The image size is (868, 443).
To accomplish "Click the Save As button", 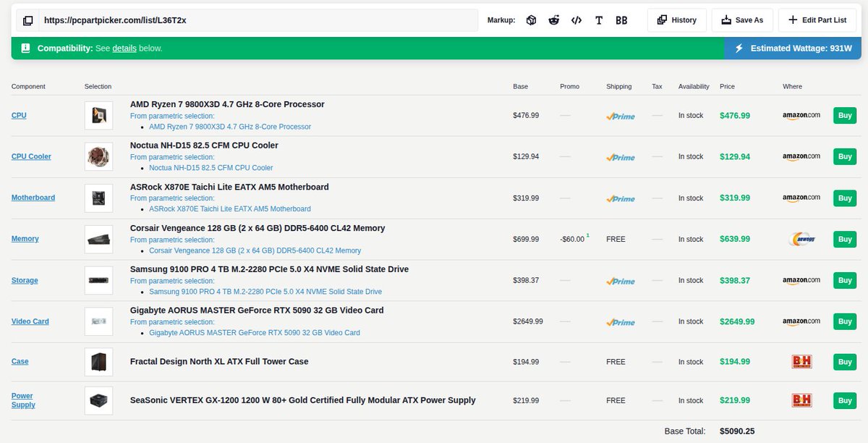I will (x=742, y=20).
